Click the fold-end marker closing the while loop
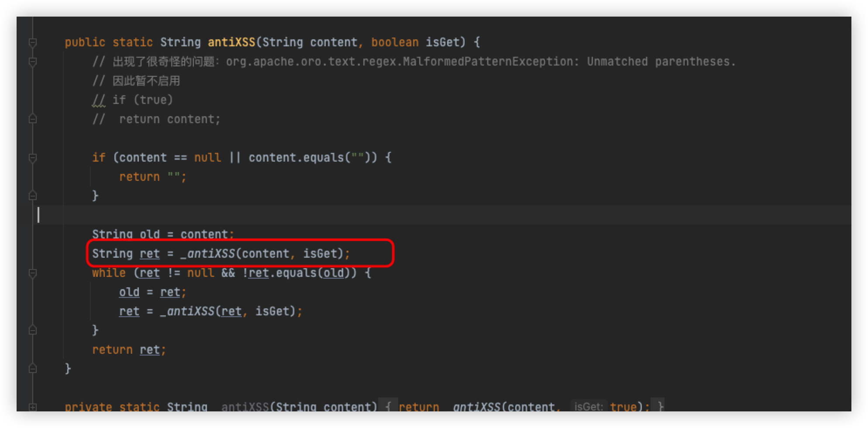Image resolution: width=868 pixels, height=428 pixels. (33, 330)
